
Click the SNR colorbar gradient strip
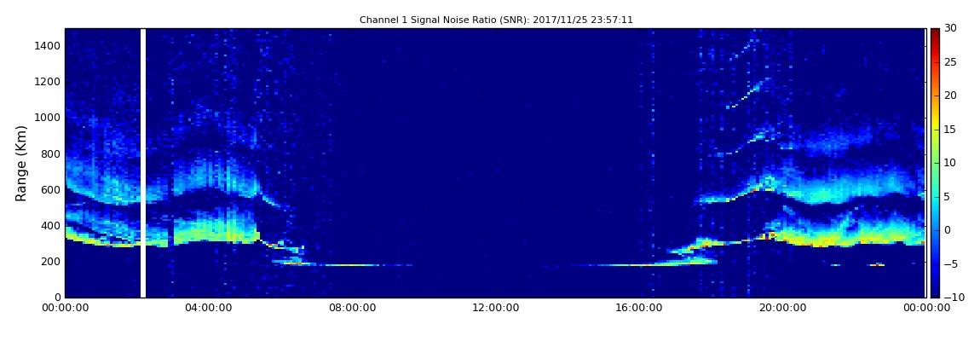[934, 163]
